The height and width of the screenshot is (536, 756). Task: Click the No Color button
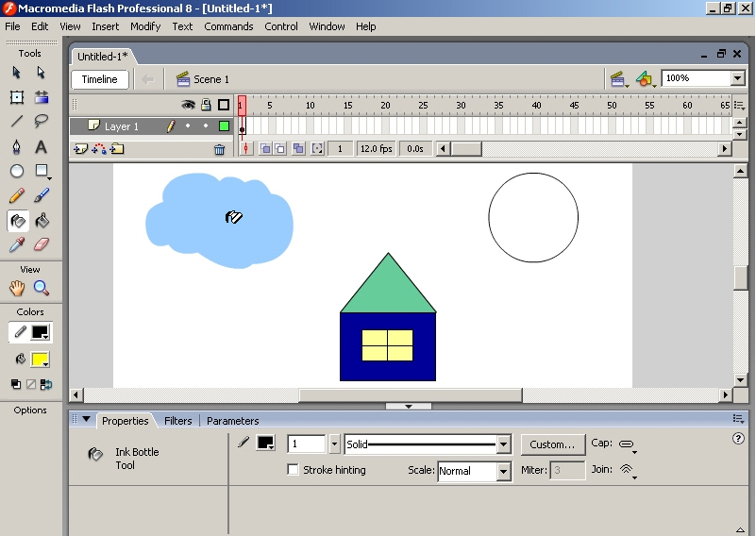coord(31,384)
